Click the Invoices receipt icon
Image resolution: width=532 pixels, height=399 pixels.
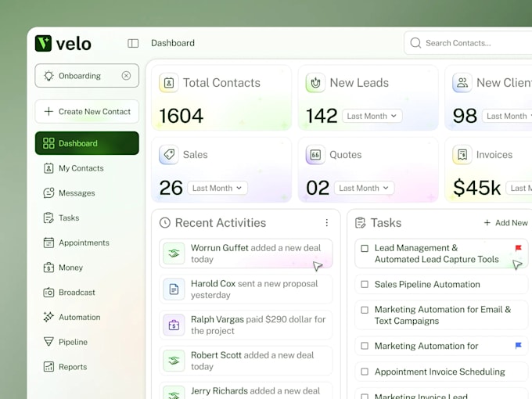click(x=462, y=155)
